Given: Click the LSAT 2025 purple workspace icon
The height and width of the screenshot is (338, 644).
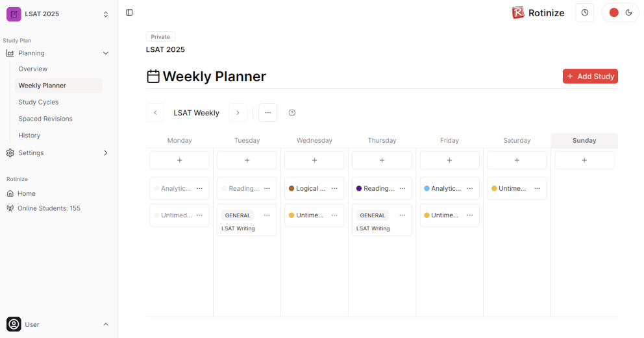Looking at the screenshot, I should (14, 14).
